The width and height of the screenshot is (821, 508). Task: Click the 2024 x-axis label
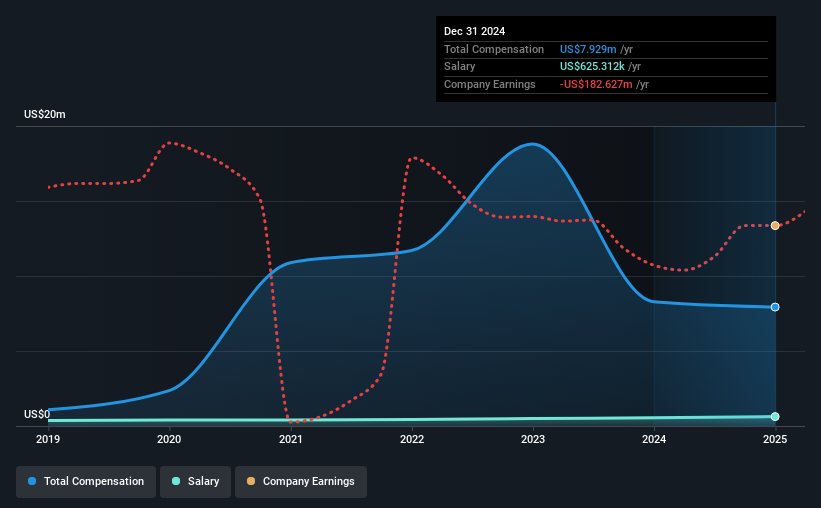[654, 439]
